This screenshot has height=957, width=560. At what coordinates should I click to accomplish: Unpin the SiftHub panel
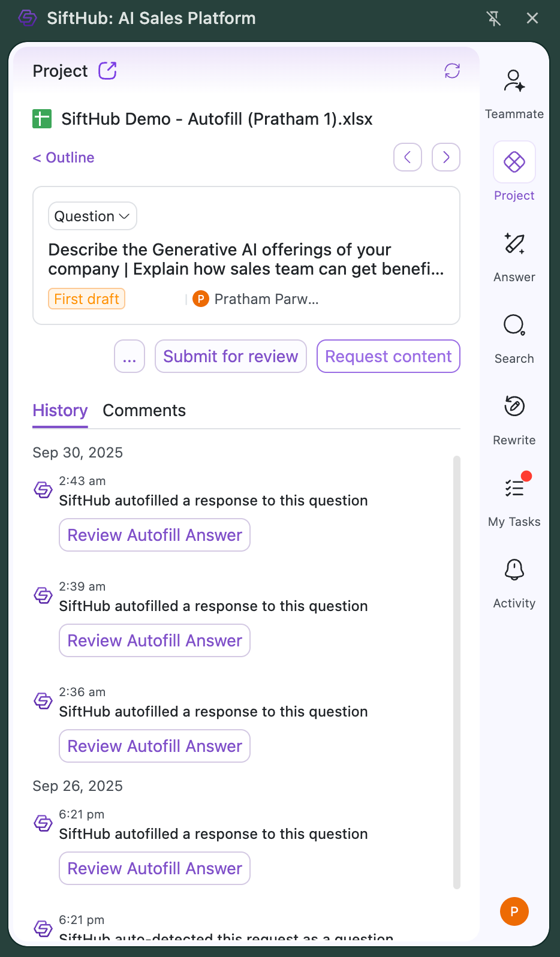(x=493, y=19)
